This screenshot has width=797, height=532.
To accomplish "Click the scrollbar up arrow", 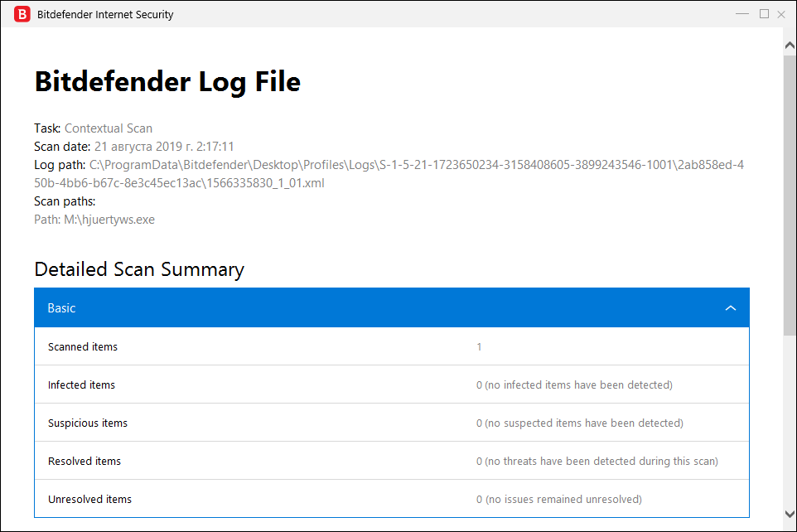I will [790, 46].
